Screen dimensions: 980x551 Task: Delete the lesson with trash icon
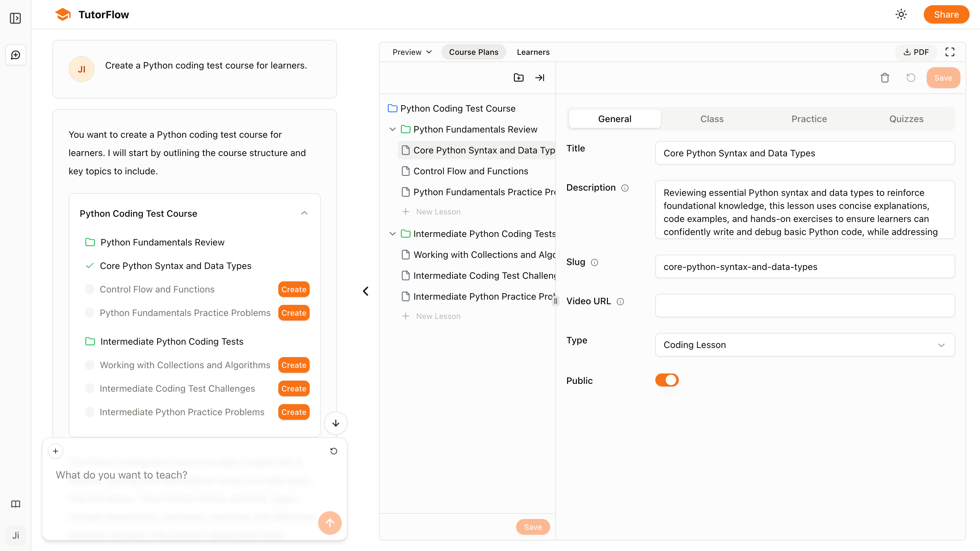[x=885, y=78]
